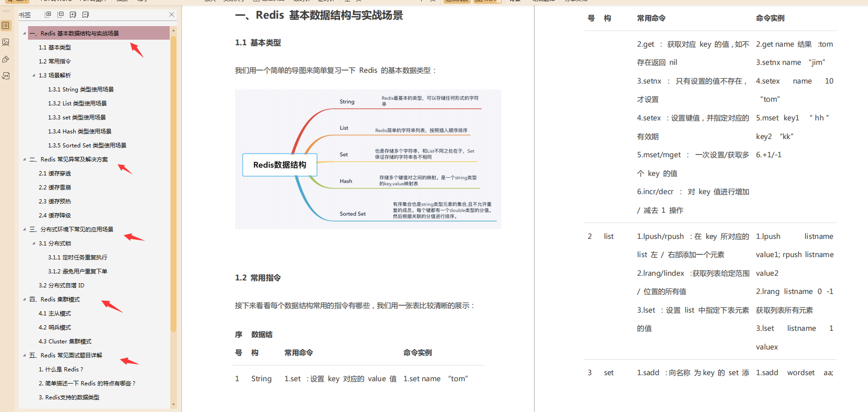Navigate to bookmark 4.3 Cluster 集群模式
Screen dimensions: 868x412
click(65, 342)
